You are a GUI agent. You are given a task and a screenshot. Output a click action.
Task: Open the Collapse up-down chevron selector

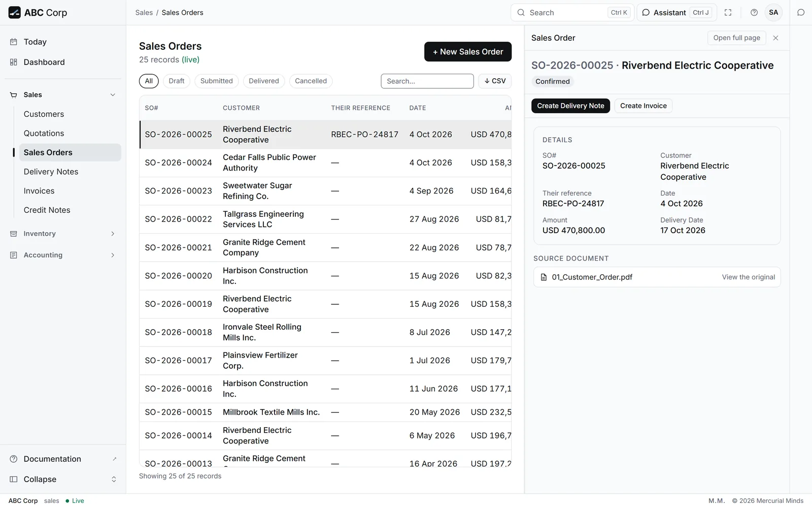coord(114,479)
